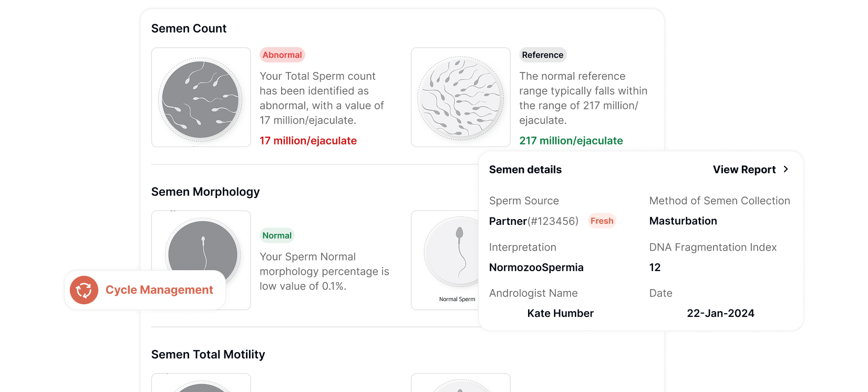The width and height of the screenshot is (868, 392).
Task: Click the Kate Humber andrologist name
Action: point(560,314)
